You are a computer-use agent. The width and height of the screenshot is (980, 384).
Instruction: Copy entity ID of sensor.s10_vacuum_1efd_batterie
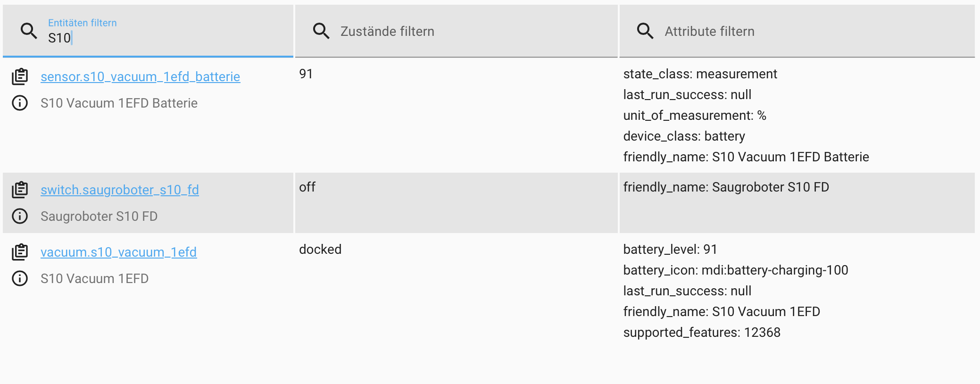[x=20, y=76]
